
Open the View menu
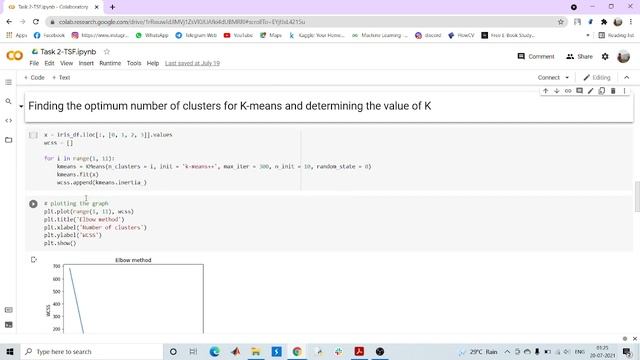point(66,63)
